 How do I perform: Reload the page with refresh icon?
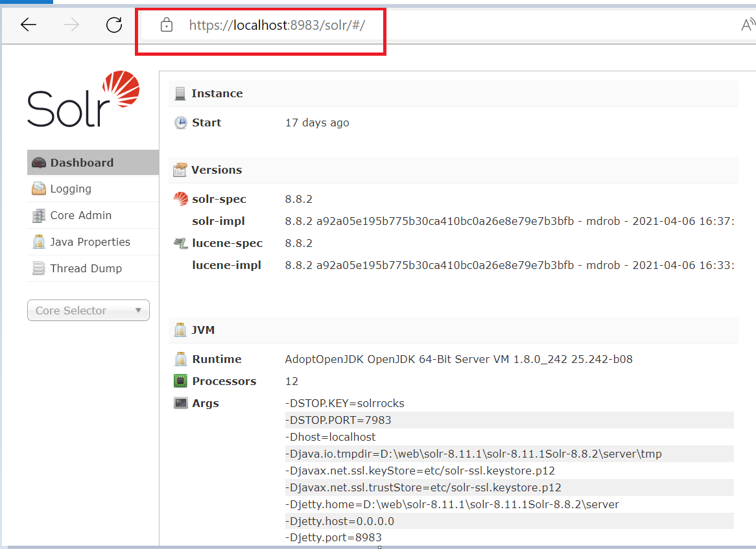coord(114,25)
